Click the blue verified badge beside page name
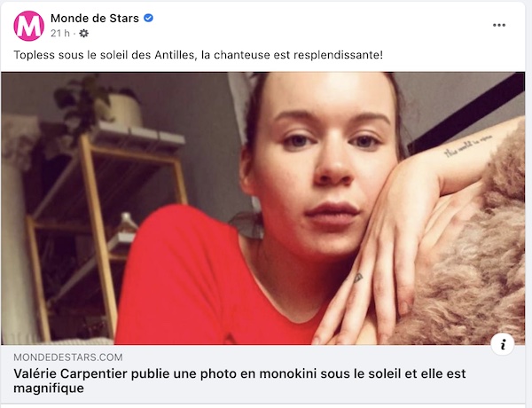This screenshot has width=532, height=408. coord(148,18)
